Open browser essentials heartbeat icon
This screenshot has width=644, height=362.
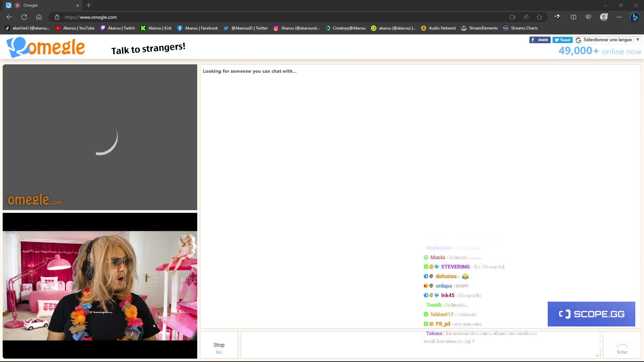tap(588, 17)
